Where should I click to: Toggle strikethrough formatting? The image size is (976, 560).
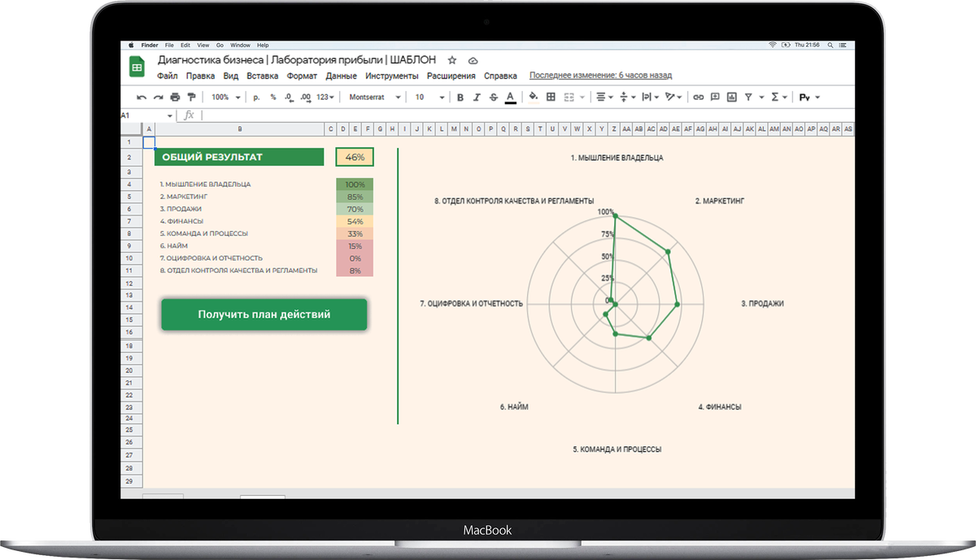tap(494, 98)
